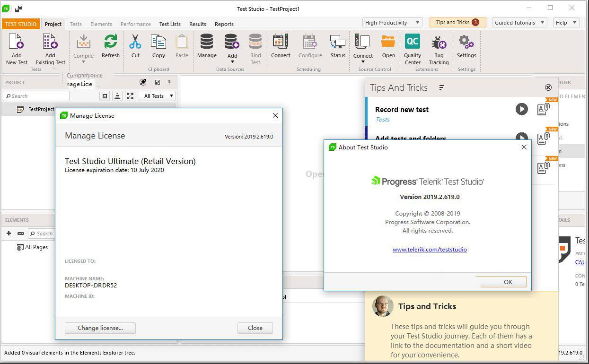Click the Scheduling Connect icon
589x364 pixels.
281,42
